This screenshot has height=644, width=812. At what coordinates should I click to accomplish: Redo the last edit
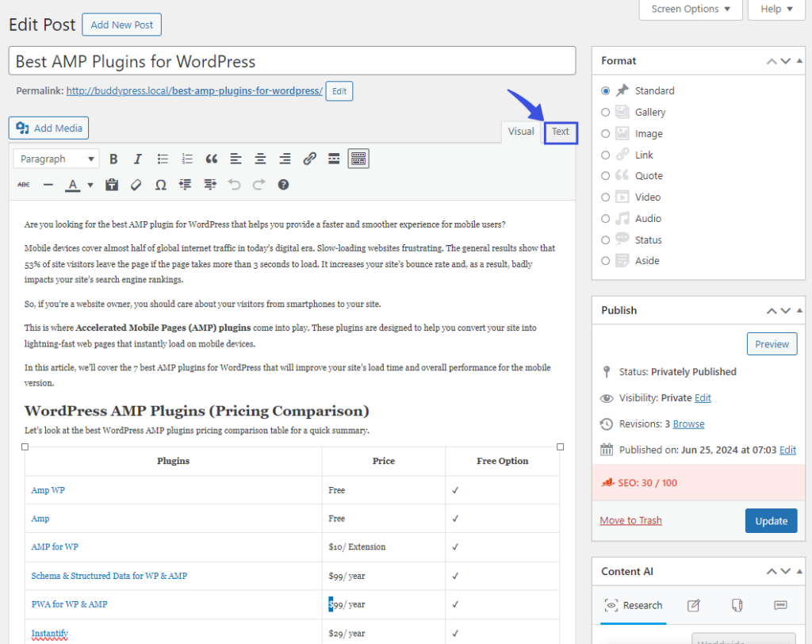click(x=259, y=185)
